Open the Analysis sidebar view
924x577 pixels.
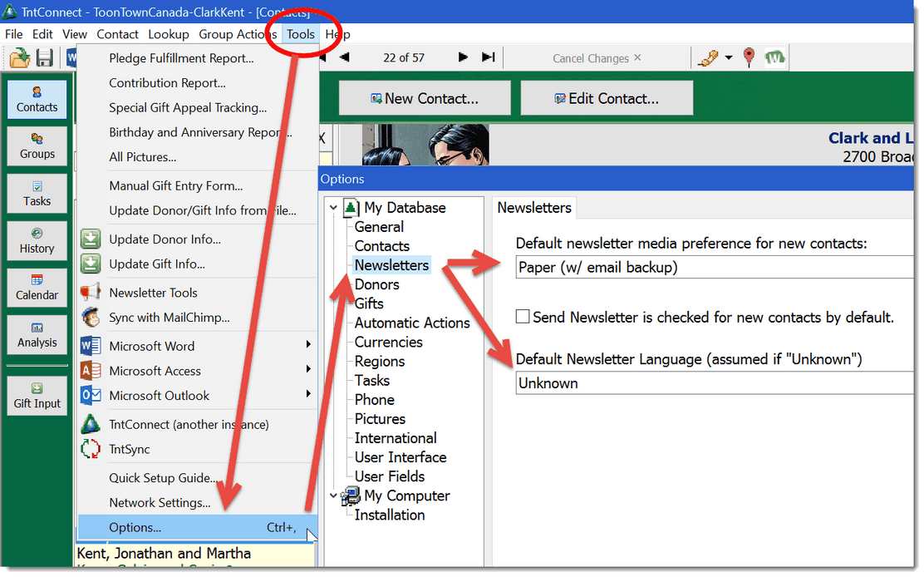tap(37, 335)
